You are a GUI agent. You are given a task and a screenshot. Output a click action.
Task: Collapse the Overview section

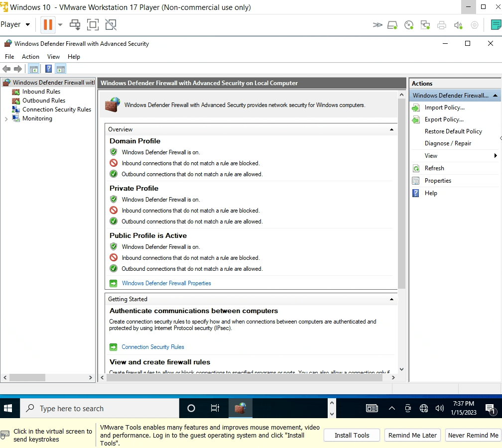point(391,129)
